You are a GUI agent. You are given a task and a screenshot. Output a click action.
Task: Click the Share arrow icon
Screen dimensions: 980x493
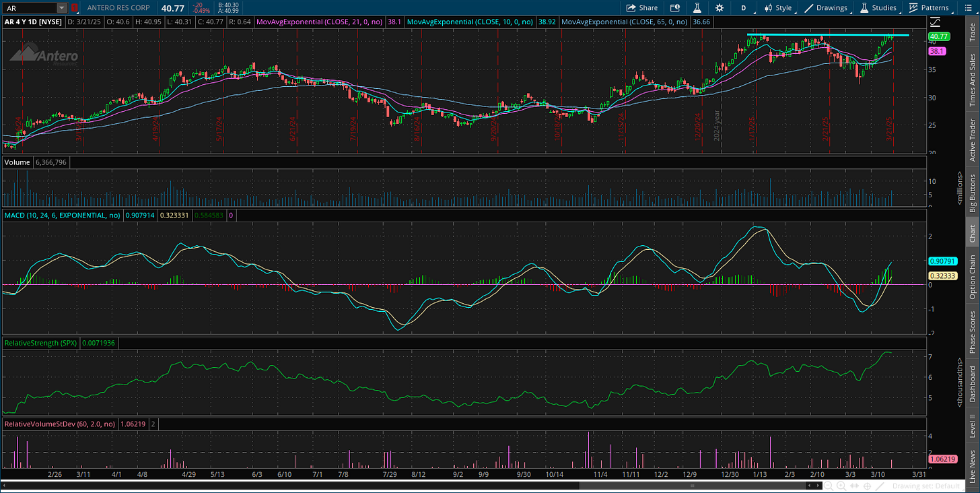pyautogui.click(x=631, y=7)
